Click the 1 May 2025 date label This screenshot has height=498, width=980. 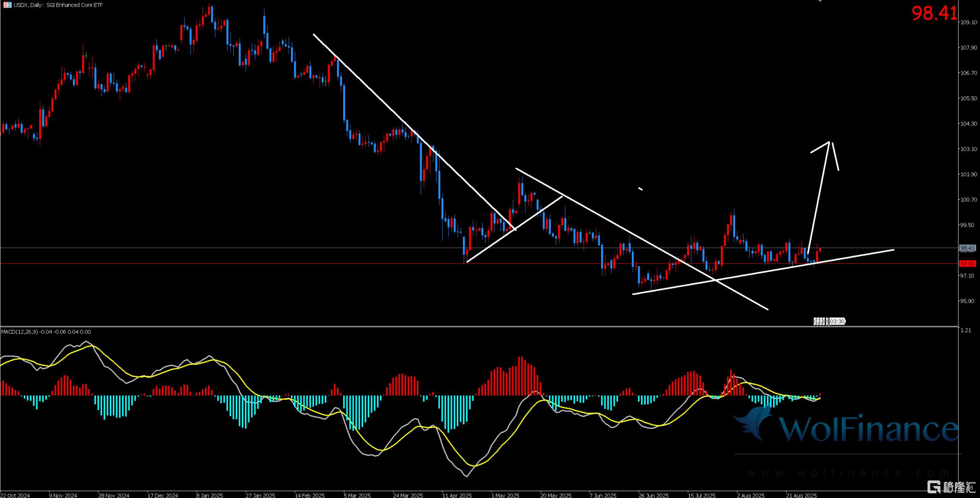tap(505, 495)
